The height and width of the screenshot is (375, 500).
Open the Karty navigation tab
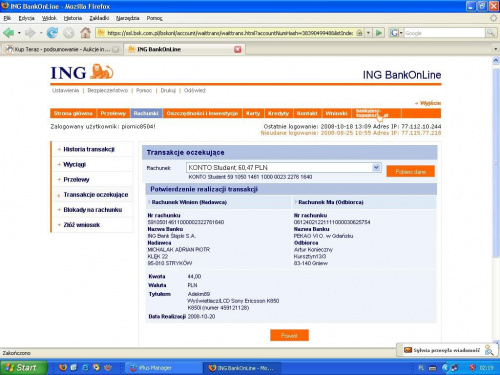tap(253, 113)
